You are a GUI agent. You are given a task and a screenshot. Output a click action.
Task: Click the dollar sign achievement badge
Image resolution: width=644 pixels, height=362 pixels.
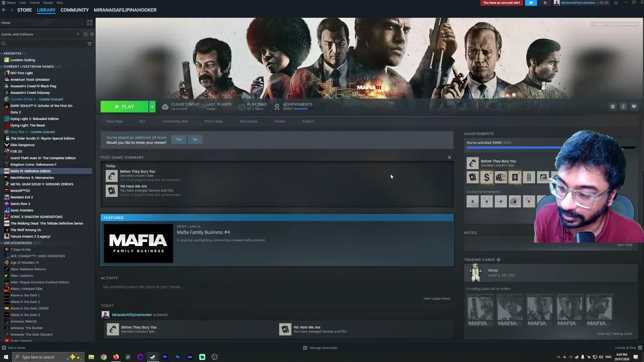pos(487,177)
